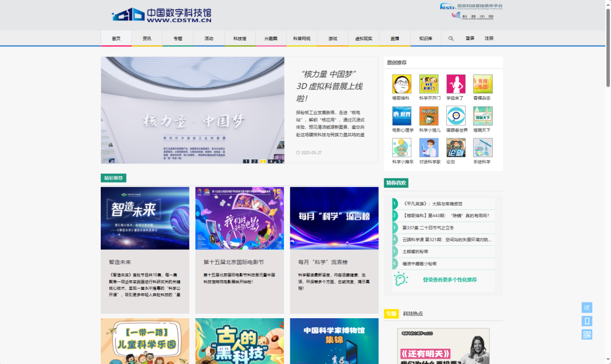This screenshot has width=611, height=364.
Task: Open the 中国数字科技馆 site logo
Action: [x=161, y=15]
